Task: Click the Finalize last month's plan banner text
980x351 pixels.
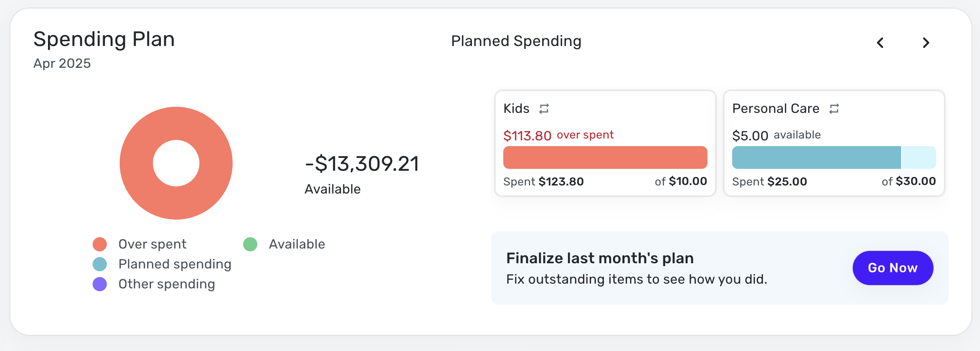Action: pyautogui.click(x=600, y=258)
